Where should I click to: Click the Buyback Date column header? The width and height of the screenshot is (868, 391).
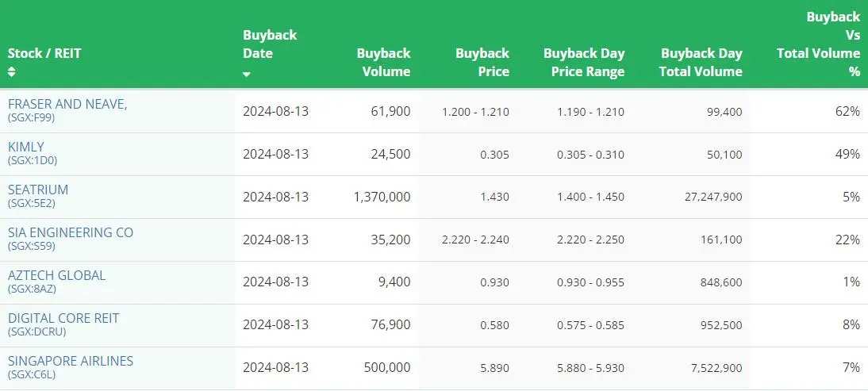[270, 44]
